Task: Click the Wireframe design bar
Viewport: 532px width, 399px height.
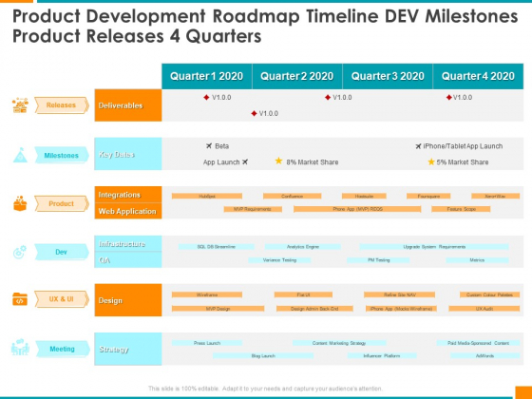Action: 207,294
